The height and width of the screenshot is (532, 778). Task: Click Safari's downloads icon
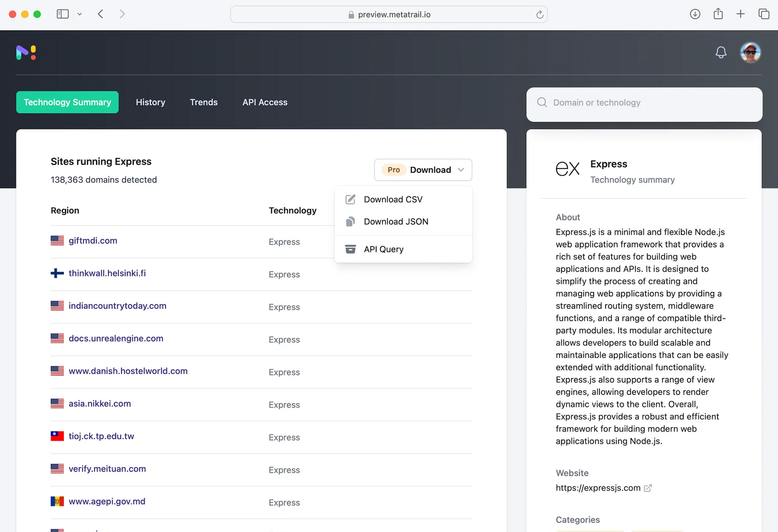(695, 14)
